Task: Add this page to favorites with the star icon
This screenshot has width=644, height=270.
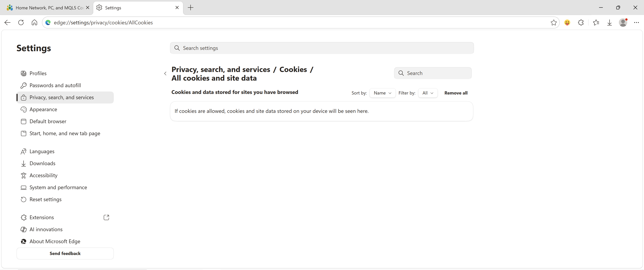Action: 554,22
